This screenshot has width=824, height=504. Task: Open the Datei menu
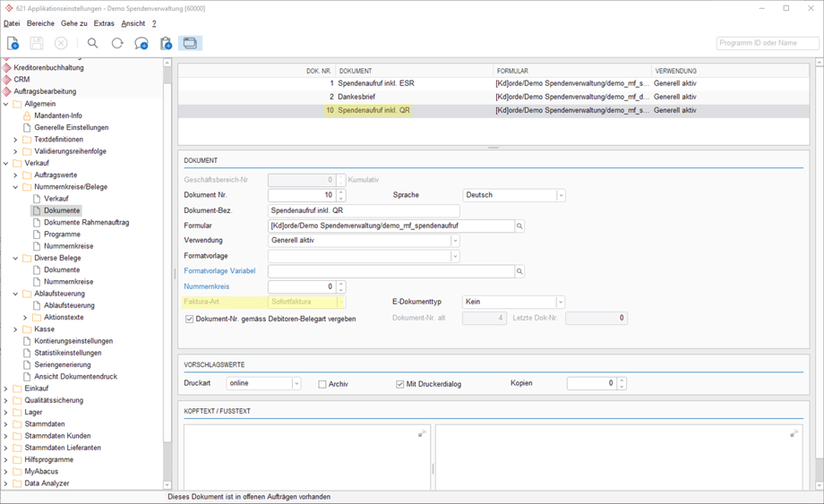click(12, 23)
